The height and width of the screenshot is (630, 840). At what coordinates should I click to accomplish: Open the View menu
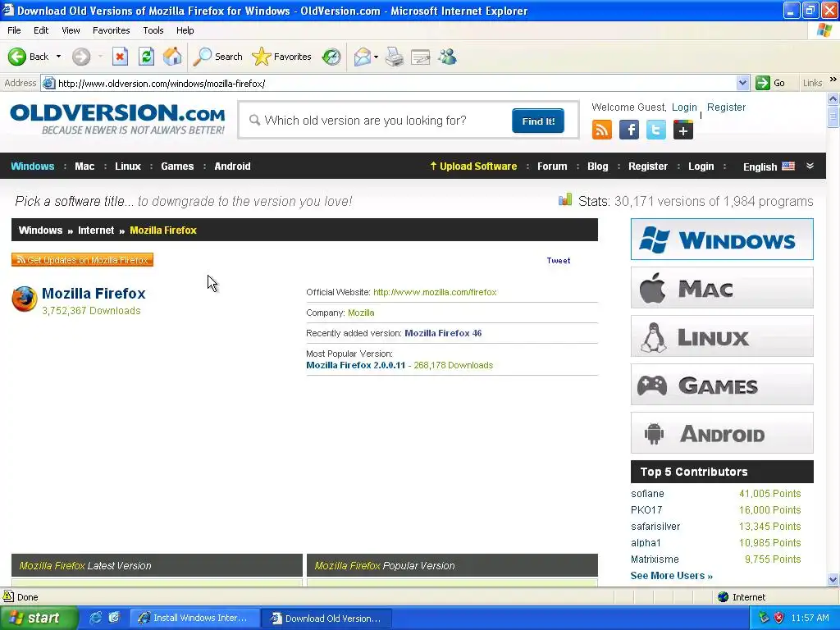pyautogui.click(x=71, y=30)
